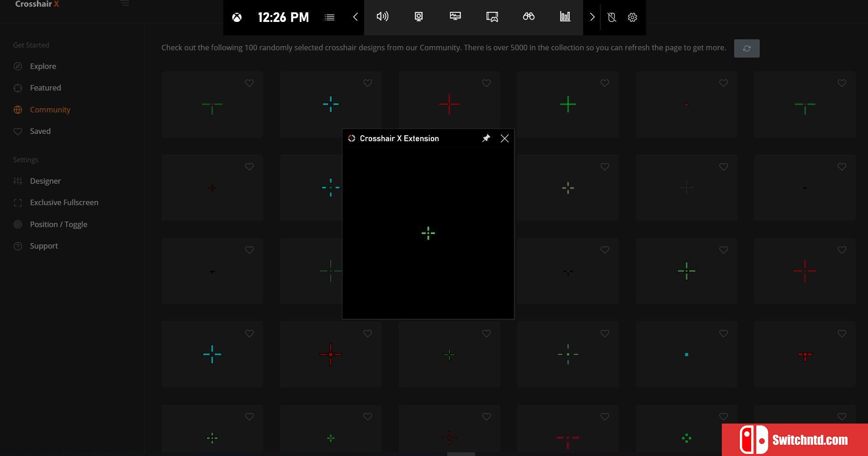Favorite the fourth row cyan cross crosshair
Screen dimensions: 868x456
(x=249, y=334)
